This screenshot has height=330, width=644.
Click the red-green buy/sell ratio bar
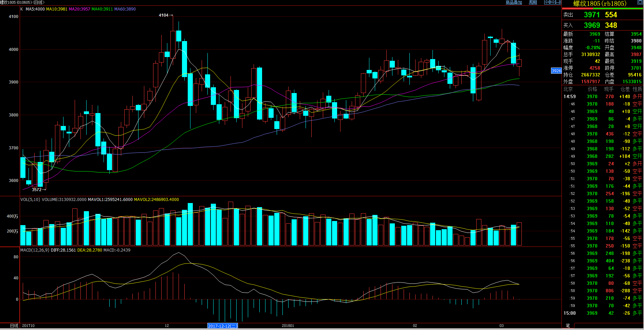(x=603, y=8)
